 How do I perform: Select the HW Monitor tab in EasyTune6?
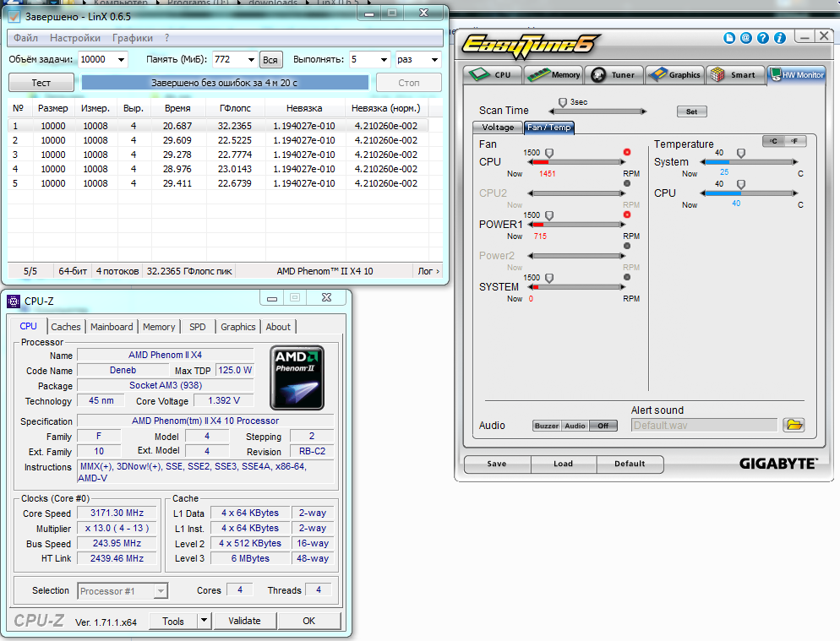point(797,75)
